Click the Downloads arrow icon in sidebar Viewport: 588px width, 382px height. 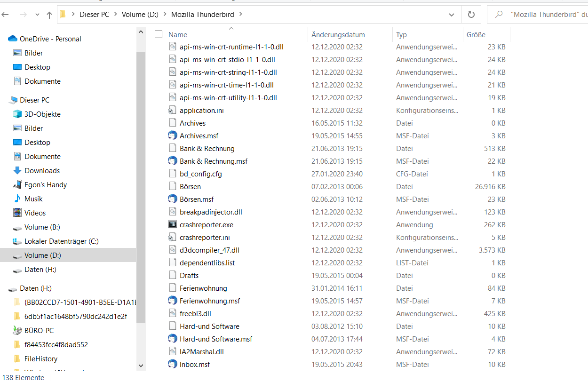point(17,170)
